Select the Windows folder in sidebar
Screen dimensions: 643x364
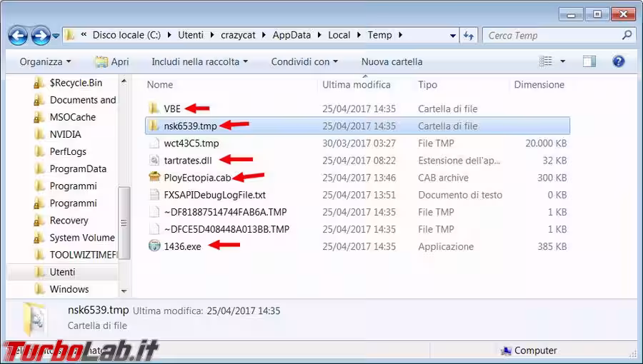69,289
